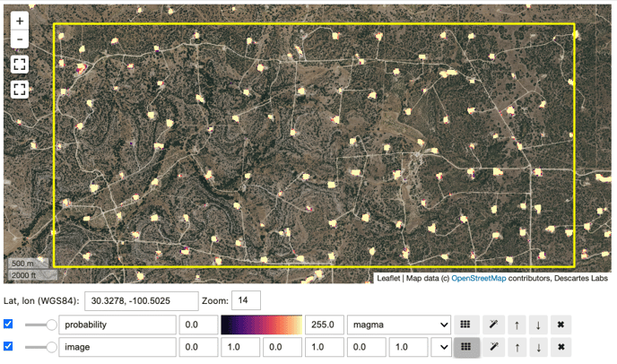Open the Leaflet attribution link
Viewport: 617px width, 364px height.
[x=388, y=278]
